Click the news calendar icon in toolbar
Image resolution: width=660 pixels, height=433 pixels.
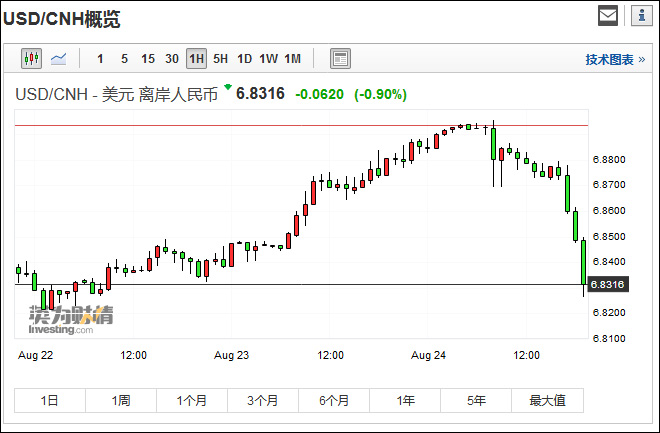pyautogui.click(x=340, y=59)
